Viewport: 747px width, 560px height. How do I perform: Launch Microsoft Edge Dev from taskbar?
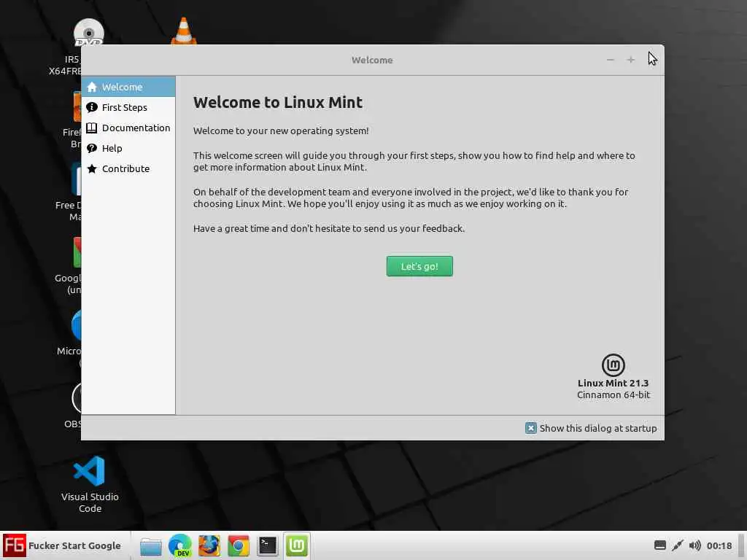(x=180, y=545)
